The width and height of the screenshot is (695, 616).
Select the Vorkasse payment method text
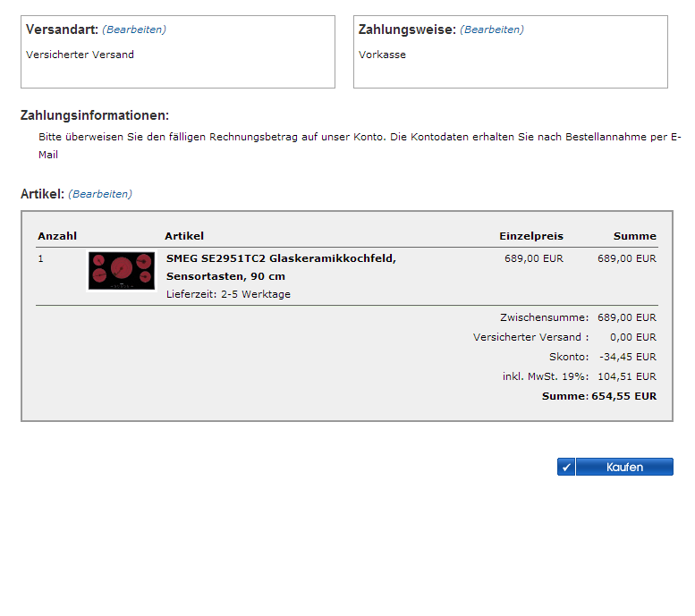coord(382,55)
